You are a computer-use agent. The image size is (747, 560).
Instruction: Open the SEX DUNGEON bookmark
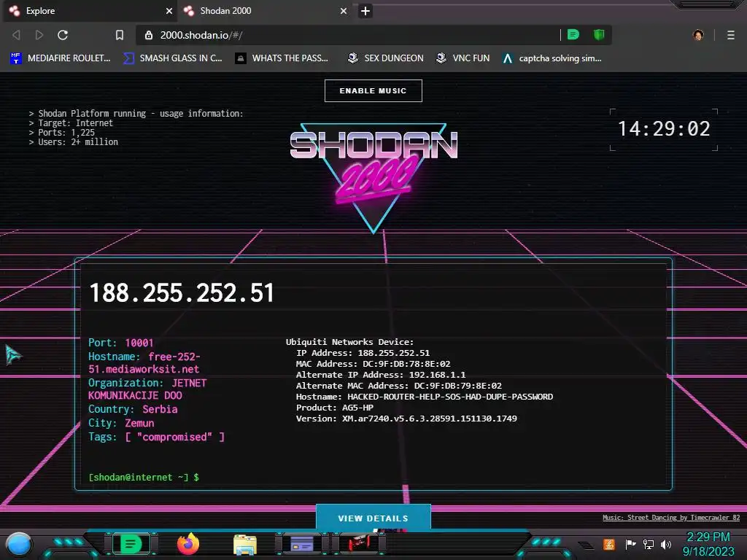(385, 58)
